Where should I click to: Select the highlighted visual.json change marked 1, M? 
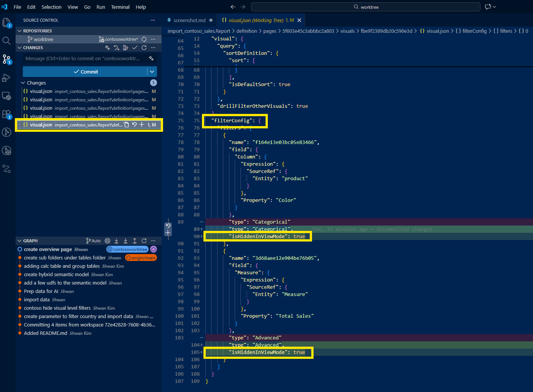[89, 125]
